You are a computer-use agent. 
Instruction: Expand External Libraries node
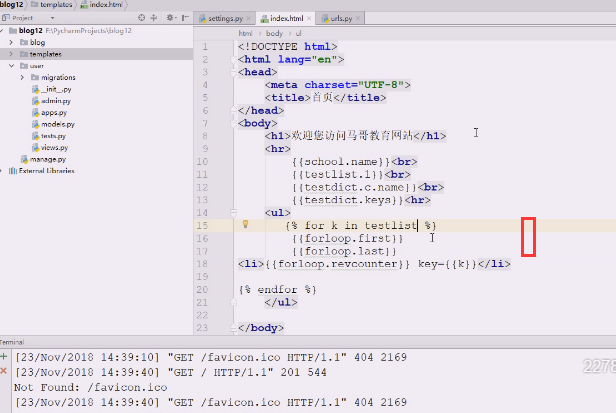click(x=2, y=171)
